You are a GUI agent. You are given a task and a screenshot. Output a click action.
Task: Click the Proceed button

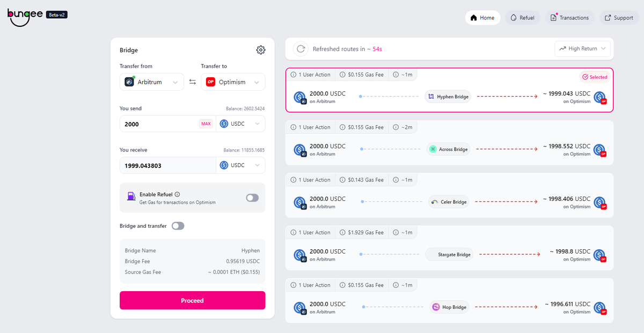[192, 300]
